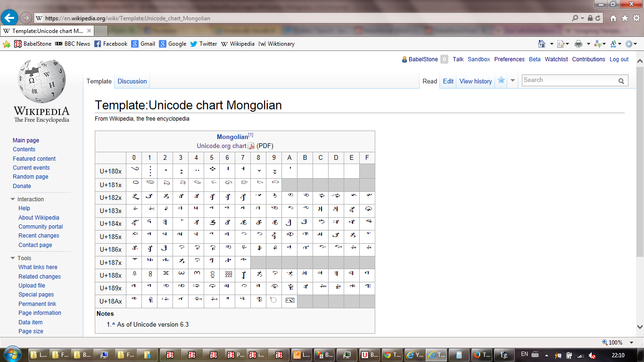This screenshot has width=644, height=362.
Task: Open browser Tools with the white gear icon
Action: (x=636, y=18)
